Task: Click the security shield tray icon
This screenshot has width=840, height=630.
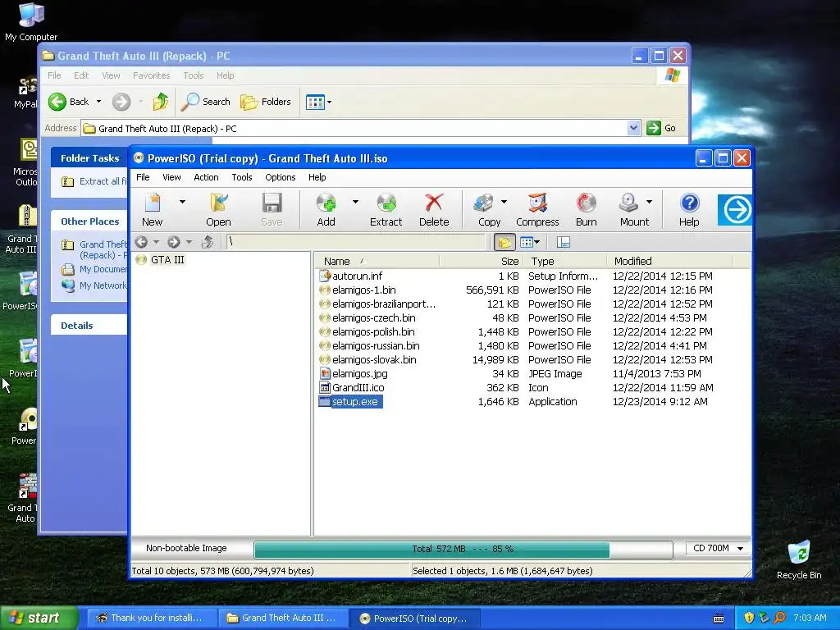Action: pos(749,618)
